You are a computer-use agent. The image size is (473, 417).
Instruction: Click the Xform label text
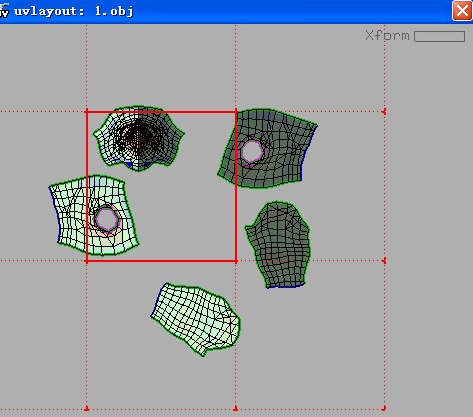(387, 36)
